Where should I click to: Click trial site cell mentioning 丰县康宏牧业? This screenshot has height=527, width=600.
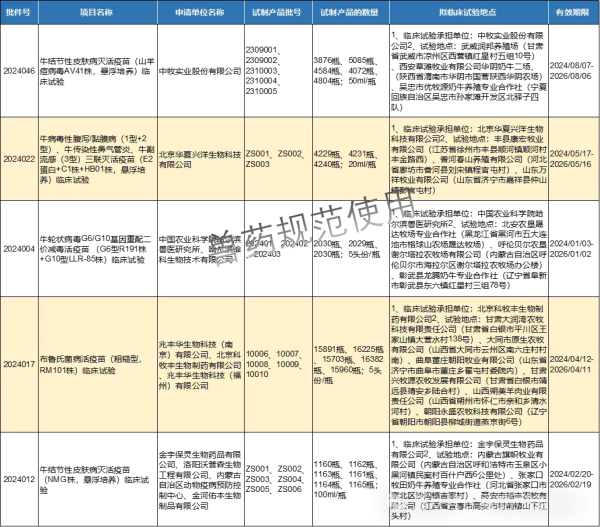click(469, 159)
